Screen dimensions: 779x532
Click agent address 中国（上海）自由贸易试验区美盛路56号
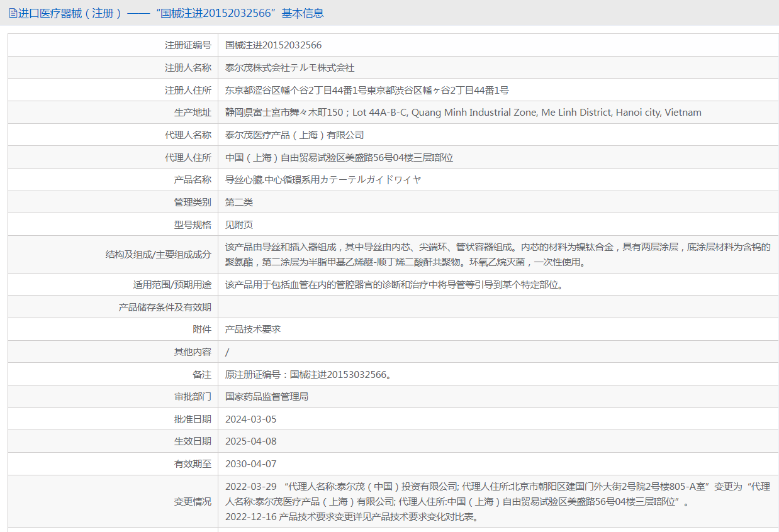[x=339, y=157]
